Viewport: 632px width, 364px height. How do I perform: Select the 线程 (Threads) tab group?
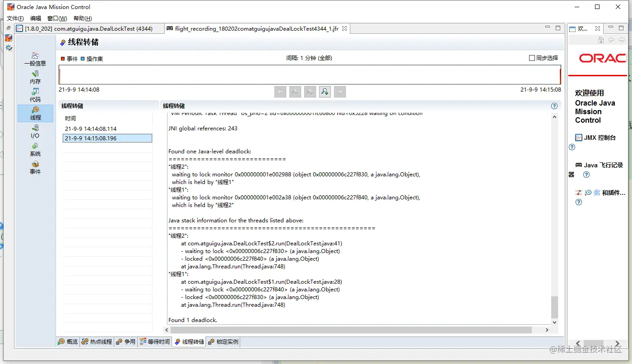click(35, 113)
